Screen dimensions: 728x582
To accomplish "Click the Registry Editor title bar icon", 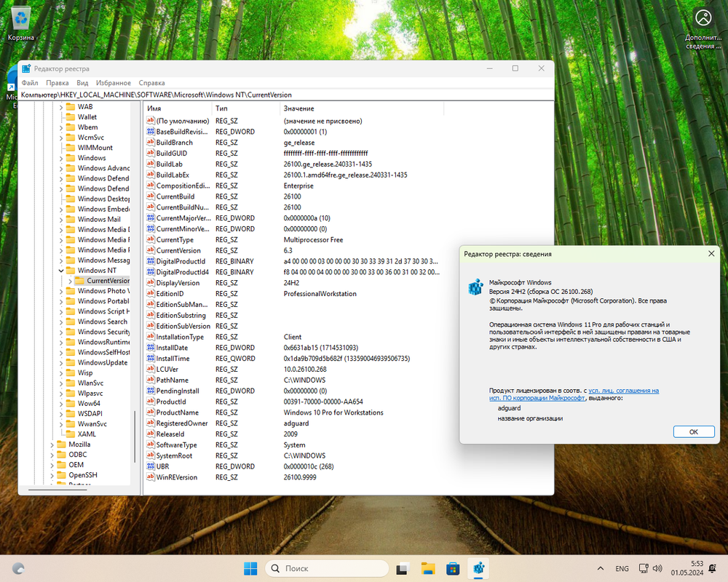I will click(26, 68).
